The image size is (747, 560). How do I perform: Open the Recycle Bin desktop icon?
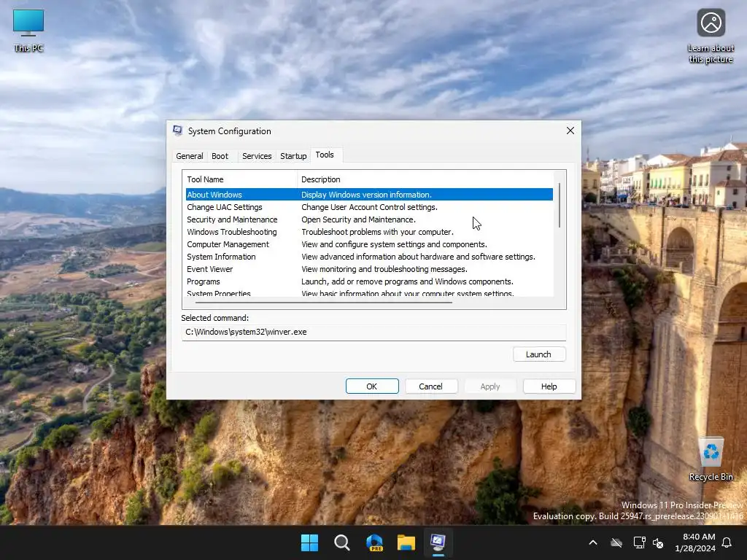711,459
